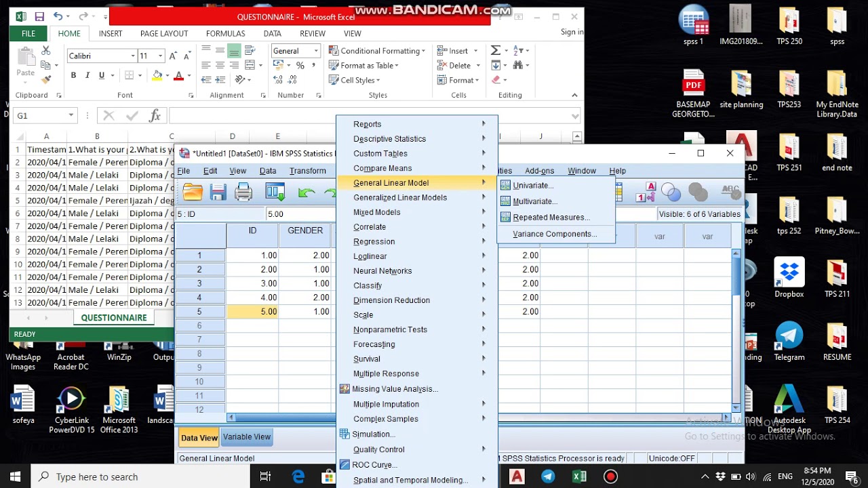868x488 pixels.
Task: Select the SPSS cell with ID value 5.00
Action: click(x=252, y=312)
